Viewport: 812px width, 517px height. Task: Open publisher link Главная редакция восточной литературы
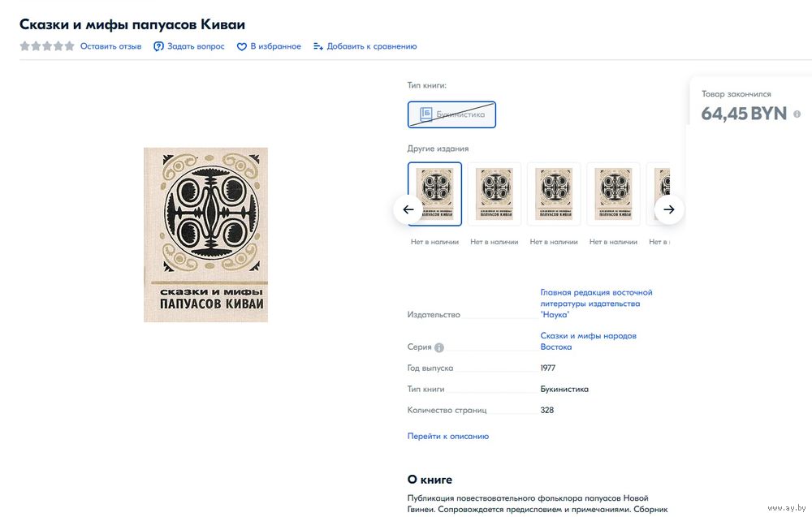point(596,304)
